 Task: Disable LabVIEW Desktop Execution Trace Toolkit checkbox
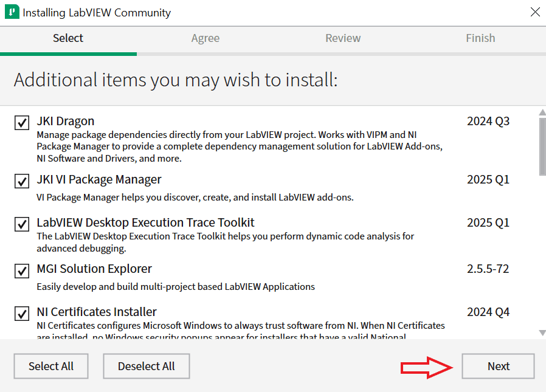(x=22, y=224)
